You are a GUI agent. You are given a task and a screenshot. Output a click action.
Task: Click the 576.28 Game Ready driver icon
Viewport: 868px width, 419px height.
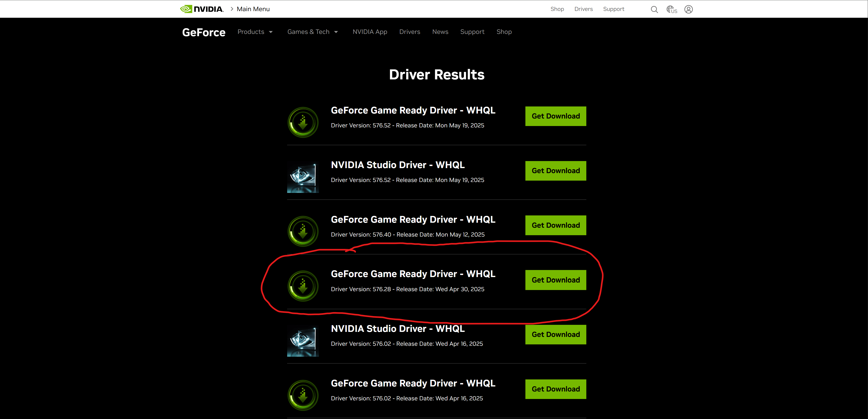[303, 286]
